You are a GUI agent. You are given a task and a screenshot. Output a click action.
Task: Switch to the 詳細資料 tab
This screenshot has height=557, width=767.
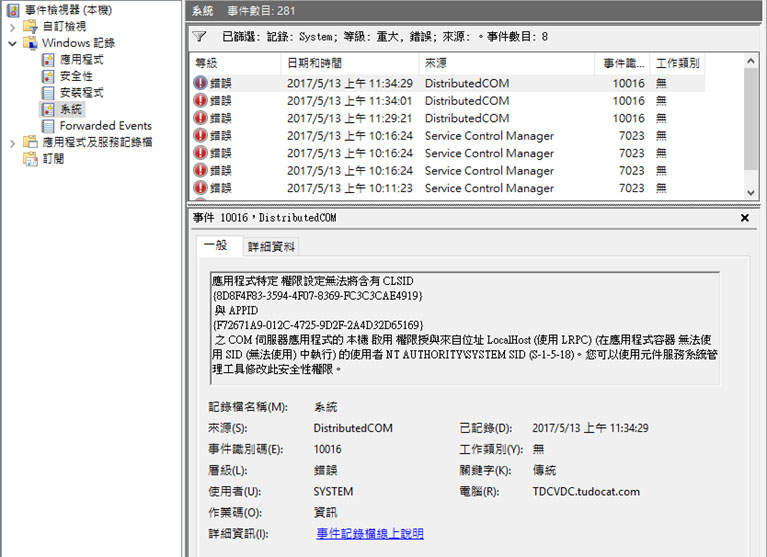(x=271, y=247)
